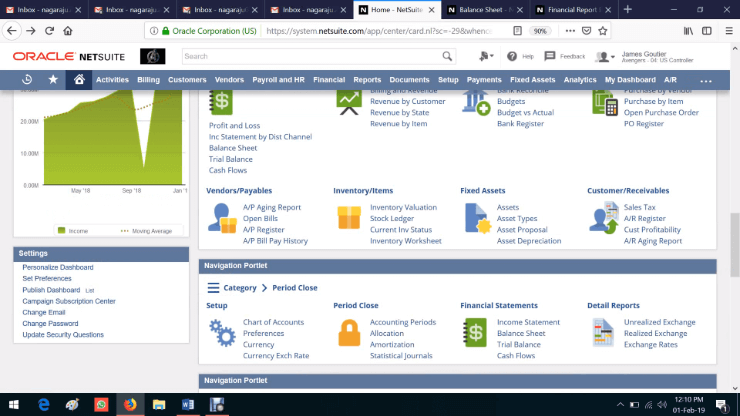Open the Shortcuts star icon
The width and height of the screenshot is (740, 416).
53,79
